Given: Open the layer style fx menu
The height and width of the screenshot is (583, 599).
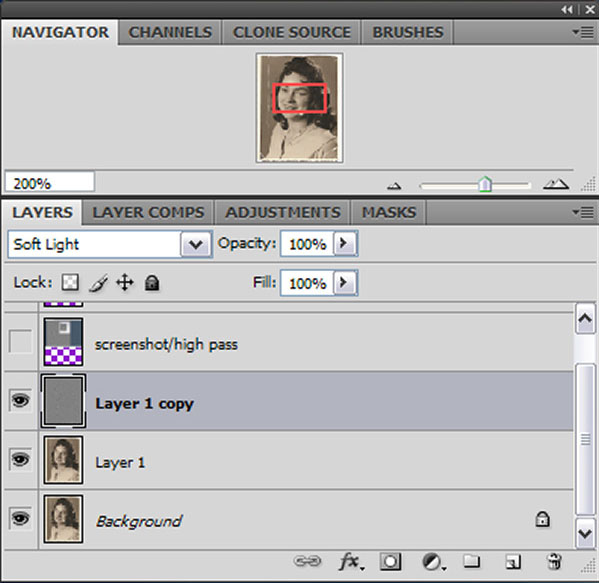Looking at the screenshot, I should tap(351, 562).
